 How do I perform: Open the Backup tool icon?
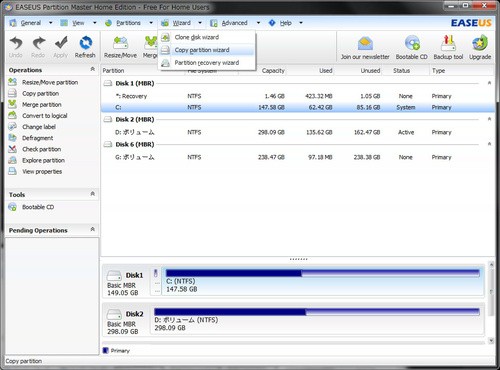point(448,43)
